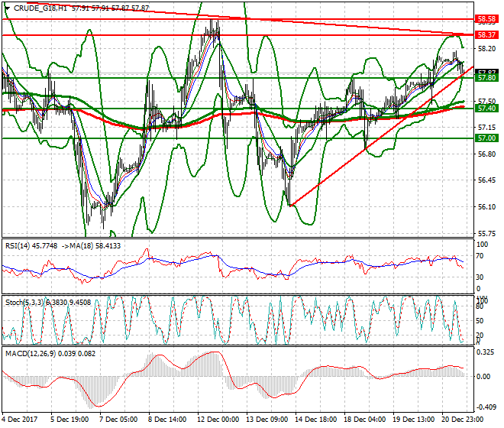Click the 18 Dec 04:00 time label
Image resolution: width=504 pixels, height=428 pixels.
pyautogui.click(x=364, y=420)
